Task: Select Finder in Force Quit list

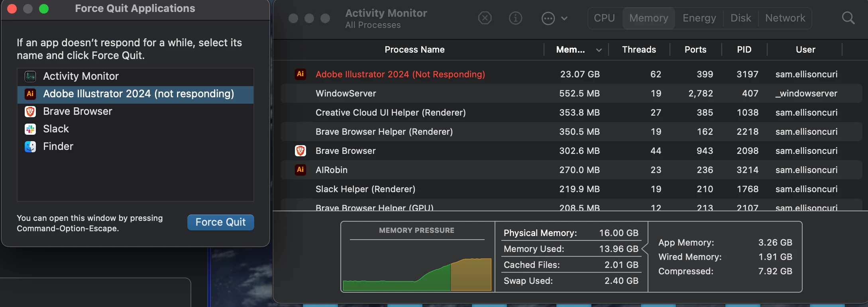Action: click(136, 147)
